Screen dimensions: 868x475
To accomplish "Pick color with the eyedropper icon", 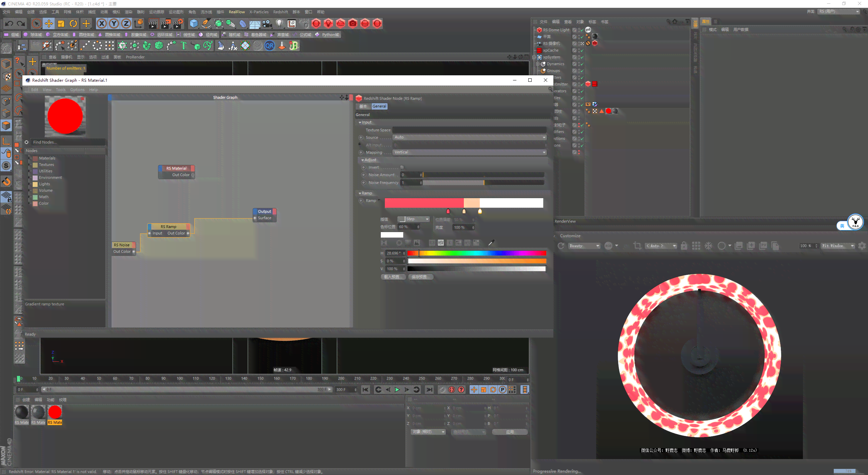I will coord(491,243).
